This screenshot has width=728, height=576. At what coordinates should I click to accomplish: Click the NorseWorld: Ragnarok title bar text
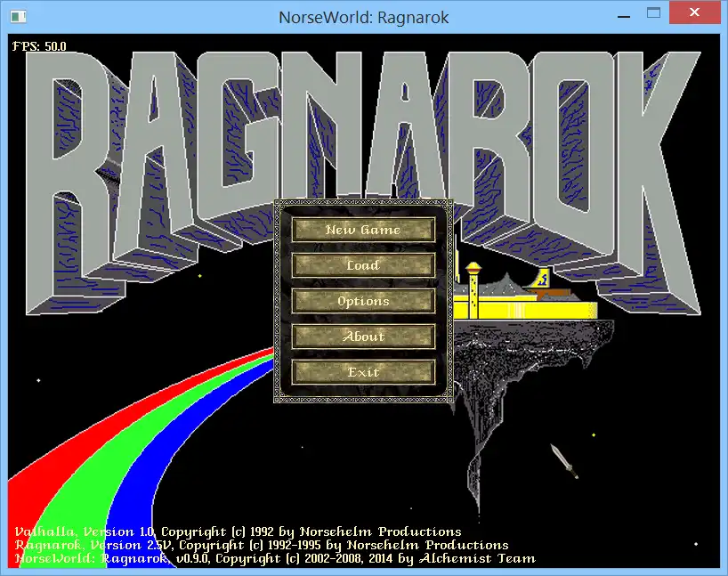point(363,18)
